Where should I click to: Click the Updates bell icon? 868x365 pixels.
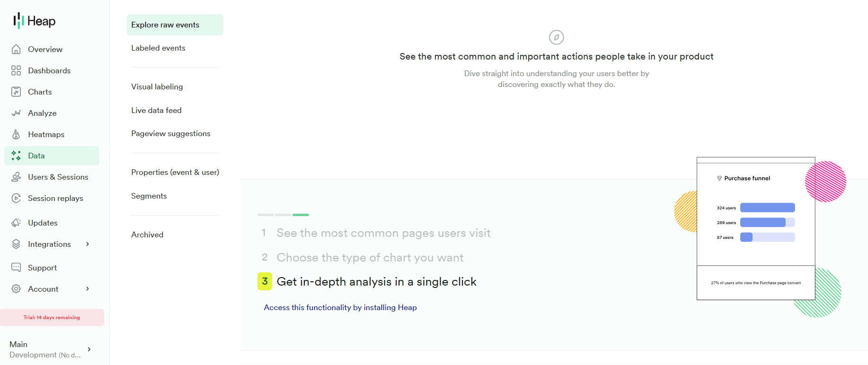[x=16, y=222]
